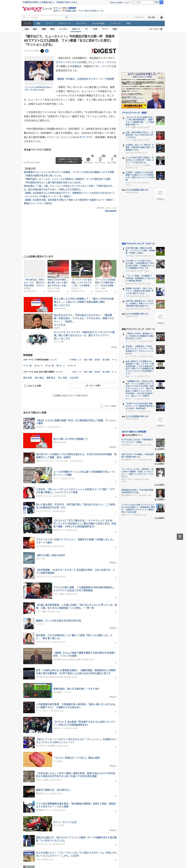Share the article on Facebook
Image resolution: width=186 pixels, height=868 pixels.
click(x=47, y=51)
